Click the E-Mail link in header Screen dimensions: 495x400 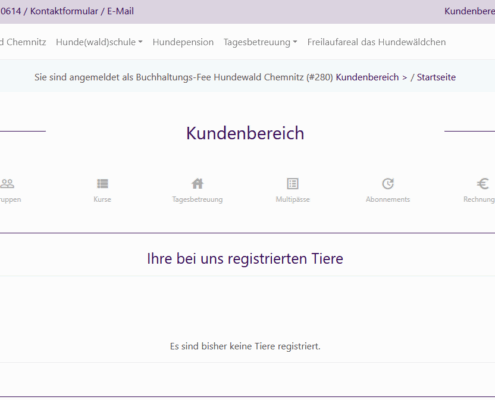pyautogui.click(x=120, y=11)
